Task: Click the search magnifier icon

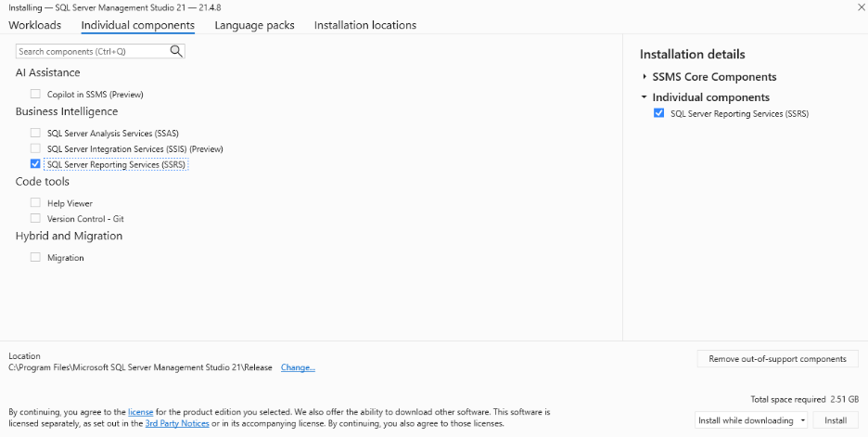Action: [176, 52]
